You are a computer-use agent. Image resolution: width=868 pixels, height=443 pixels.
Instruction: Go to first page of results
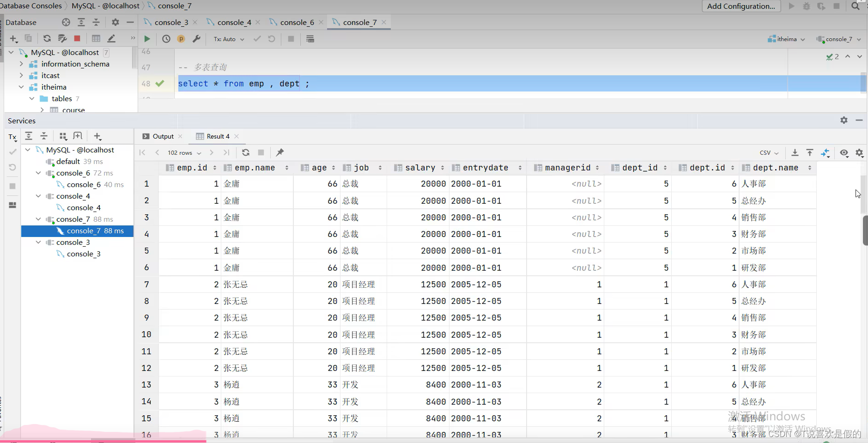click(142, 152)
